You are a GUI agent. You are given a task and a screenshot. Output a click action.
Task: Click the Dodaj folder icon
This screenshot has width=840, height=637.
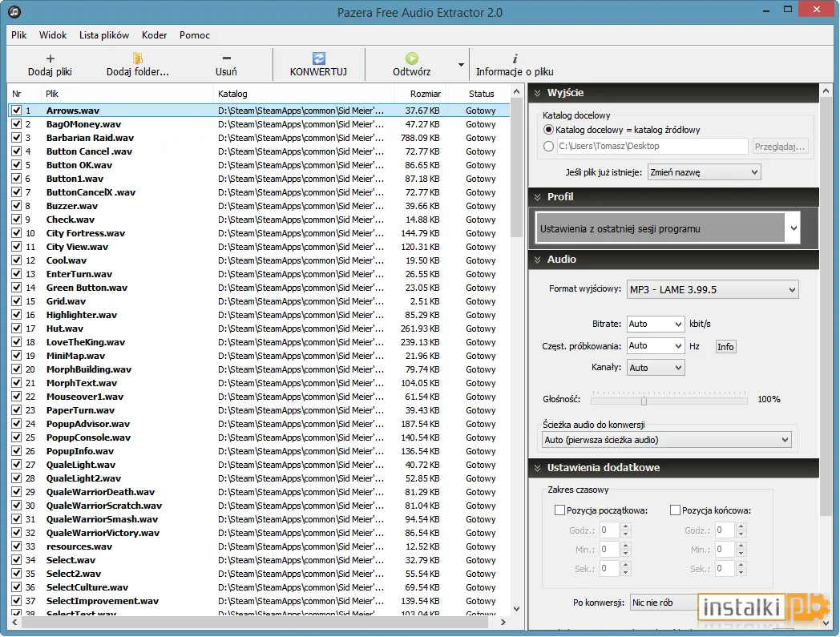tap(138, 58)
